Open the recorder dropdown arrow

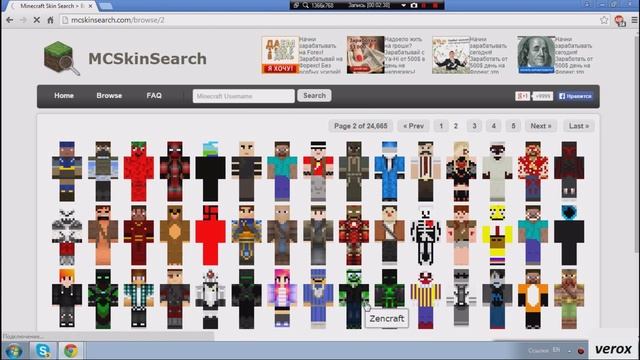(403, 5)
